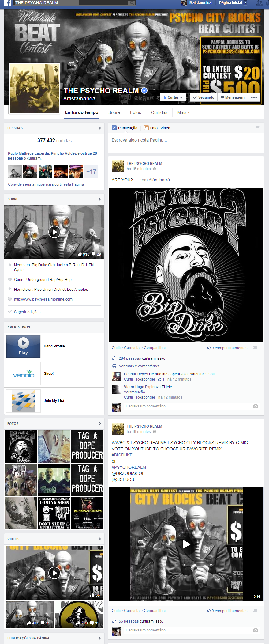Open the first Tag A Dope Producer photo

(x=87, y=446)
